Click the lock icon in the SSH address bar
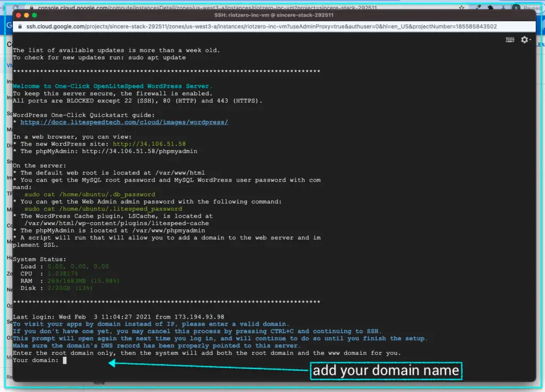This screenshot has width=545, height=392. [20, 27]
